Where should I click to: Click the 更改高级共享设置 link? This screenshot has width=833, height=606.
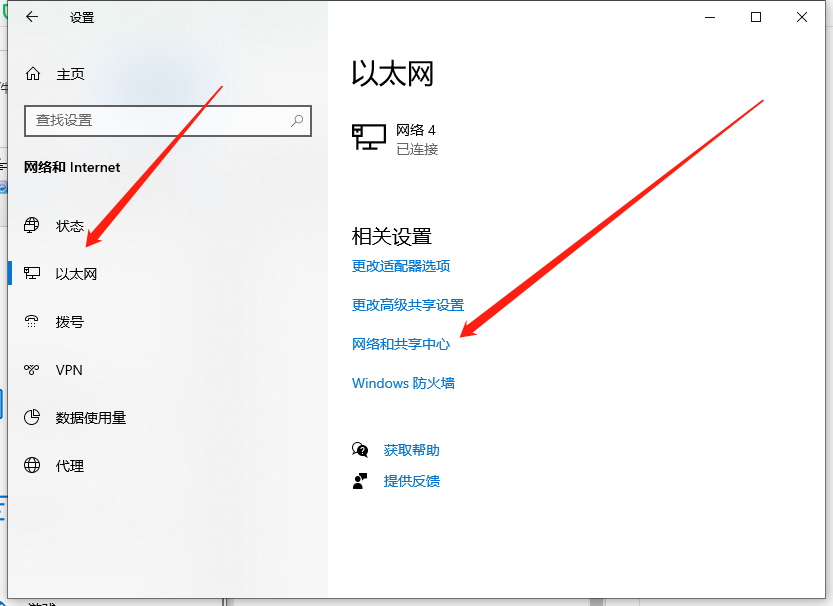click(x=408, y=305)
